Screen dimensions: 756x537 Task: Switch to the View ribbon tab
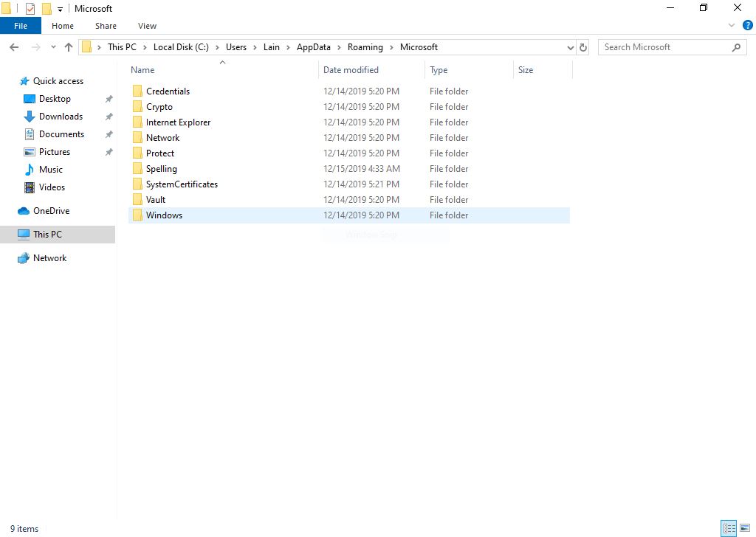pyautogui.click(x=147, y=26)
